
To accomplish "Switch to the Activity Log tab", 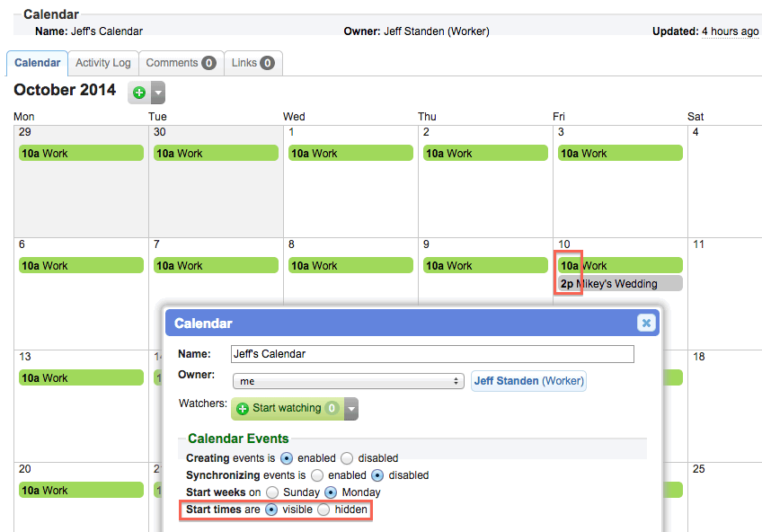I will [103, 63].
